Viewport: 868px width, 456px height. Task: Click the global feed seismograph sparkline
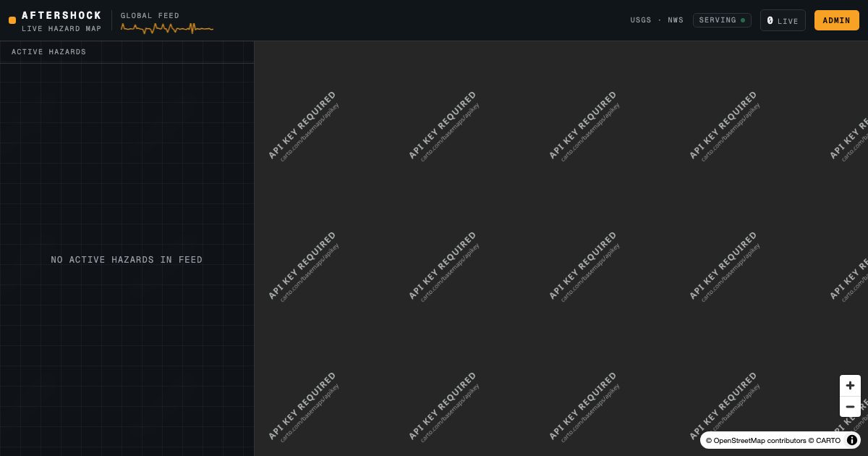(167, 28)
